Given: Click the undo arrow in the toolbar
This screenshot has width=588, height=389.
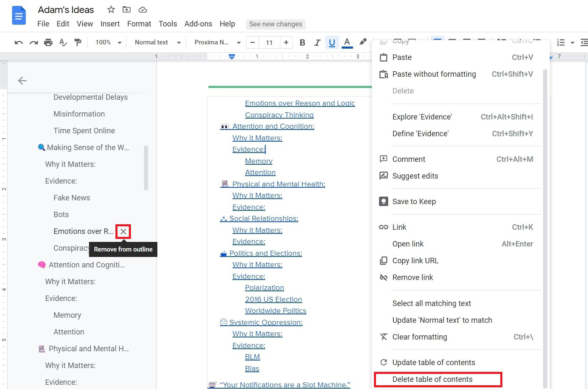Looking at the screenshot, I should 18,42.
